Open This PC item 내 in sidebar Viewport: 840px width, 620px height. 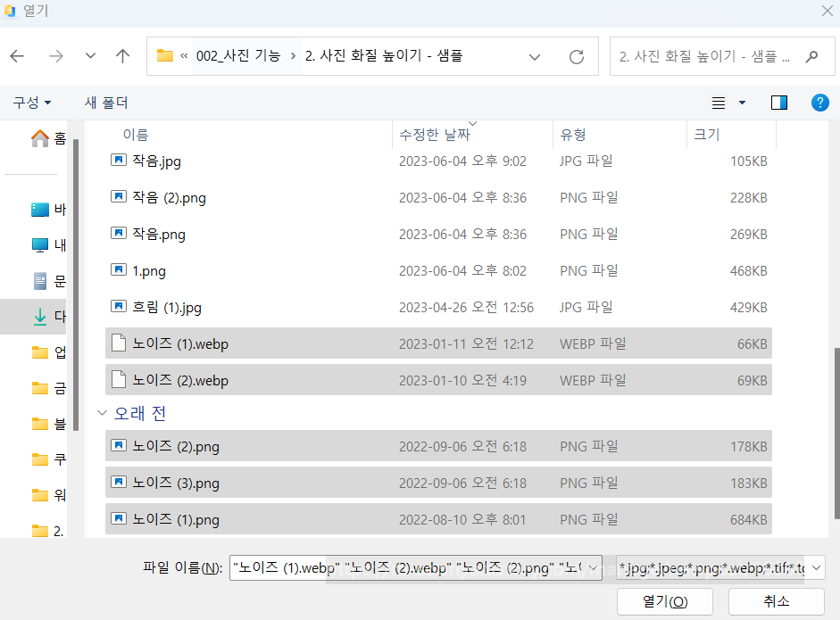pos(48,245)
